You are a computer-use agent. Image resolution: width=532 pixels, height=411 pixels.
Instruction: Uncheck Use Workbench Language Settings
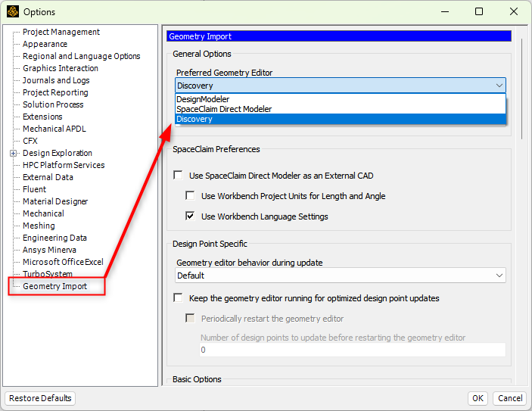190,216
